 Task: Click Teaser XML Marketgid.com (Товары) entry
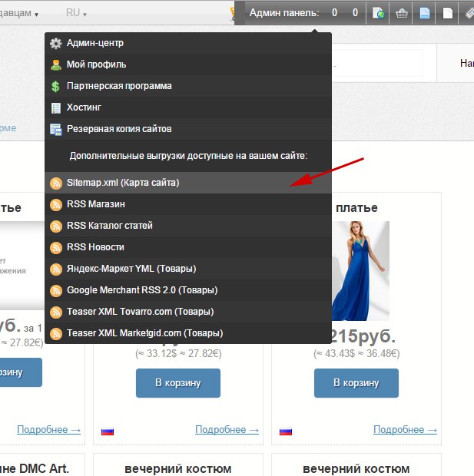coord(144,333)
